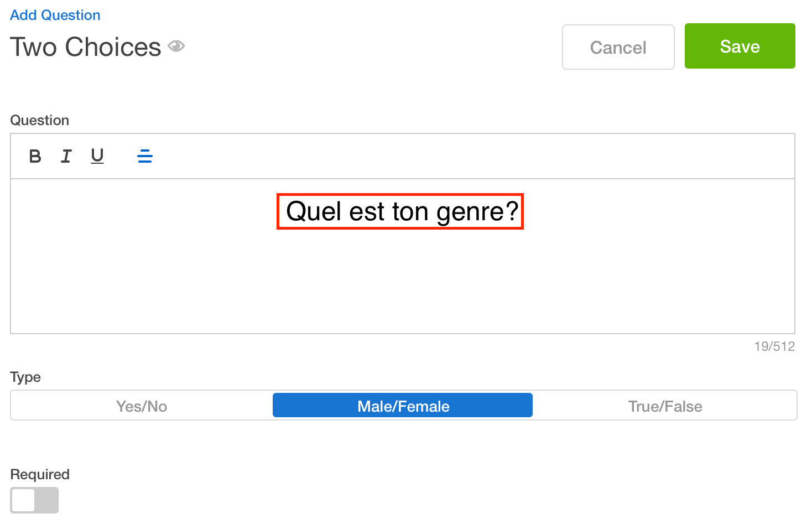
Task: Go back via Add Question link
Action: (55, 15)
